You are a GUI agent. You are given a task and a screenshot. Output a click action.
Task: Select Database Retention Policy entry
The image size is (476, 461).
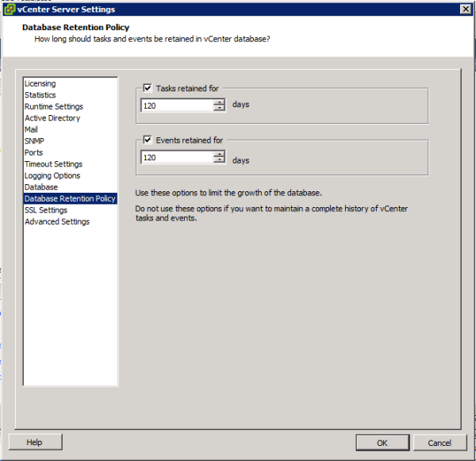click(70, 198)
